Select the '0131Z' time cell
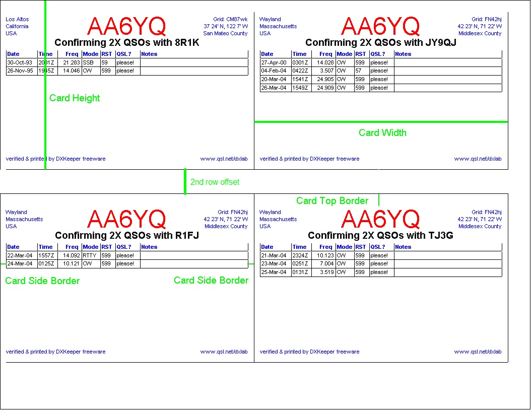 pos(301,272)
